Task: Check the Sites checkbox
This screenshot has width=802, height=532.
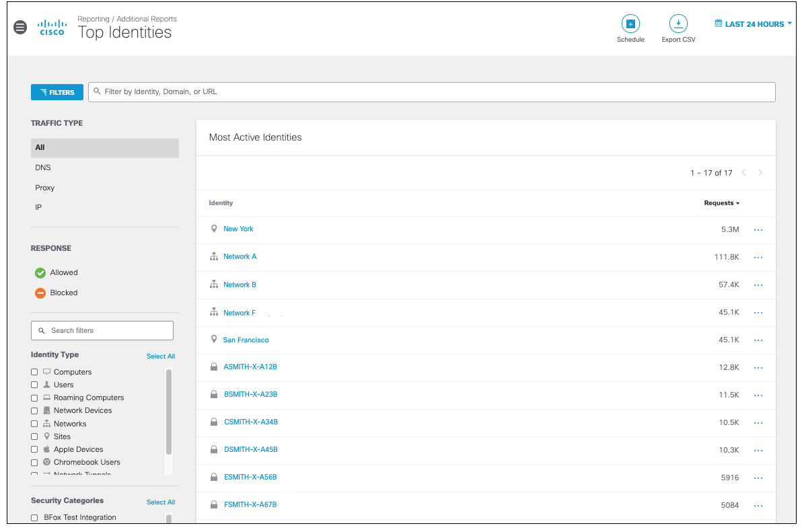Action: pos(34,436)
